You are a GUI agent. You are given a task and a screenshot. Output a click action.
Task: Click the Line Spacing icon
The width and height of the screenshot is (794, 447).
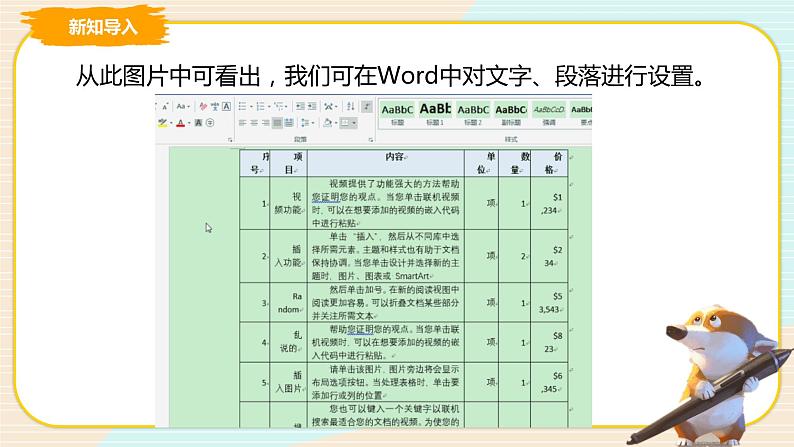(x=305, y=123)
